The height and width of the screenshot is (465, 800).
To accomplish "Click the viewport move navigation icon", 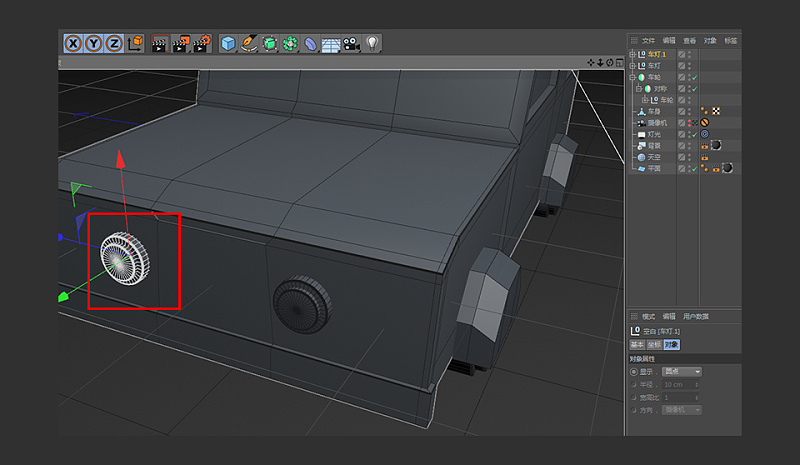I will 591,62.
